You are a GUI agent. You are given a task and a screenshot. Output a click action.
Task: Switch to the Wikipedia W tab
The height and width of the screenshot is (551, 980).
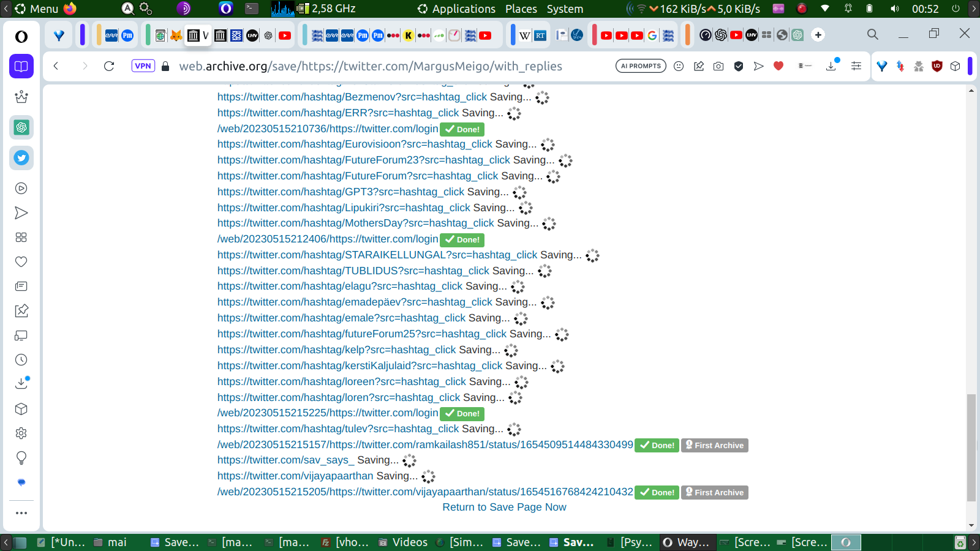(525, 36)
